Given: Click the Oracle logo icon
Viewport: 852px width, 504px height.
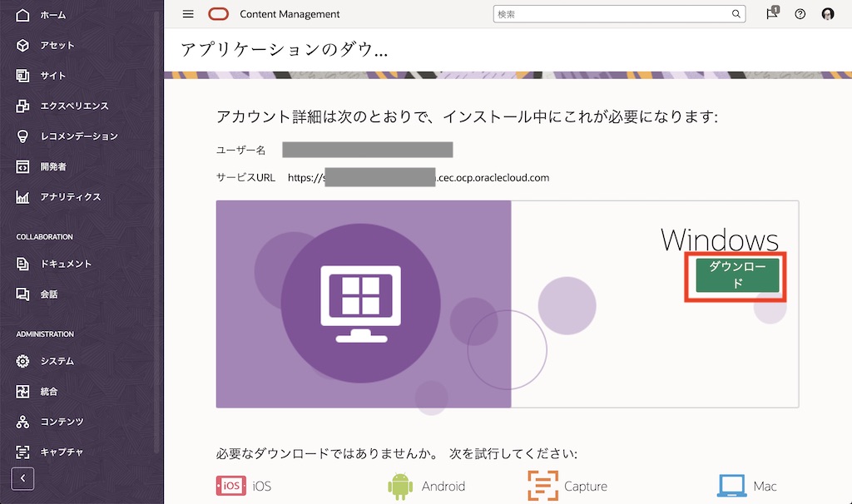Looking at the screenshot, I should [x=218, y=13].
